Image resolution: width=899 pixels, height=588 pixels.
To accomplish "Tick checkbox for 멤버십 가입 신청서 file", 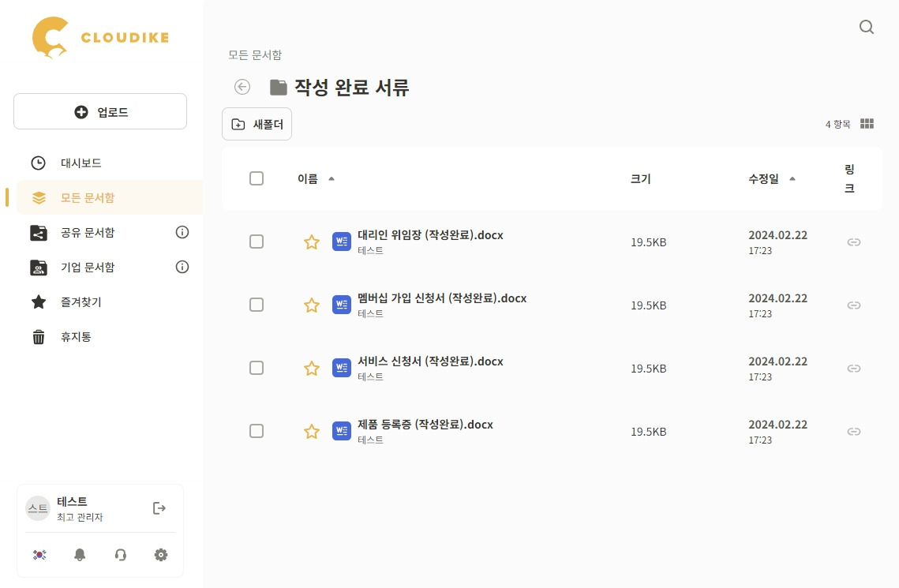I will (257, 305).
